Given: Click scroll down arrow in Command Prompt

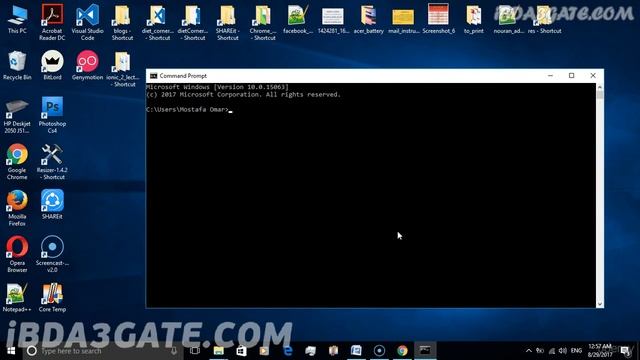Looking at the screenshot, I should (x=600, y=304).
